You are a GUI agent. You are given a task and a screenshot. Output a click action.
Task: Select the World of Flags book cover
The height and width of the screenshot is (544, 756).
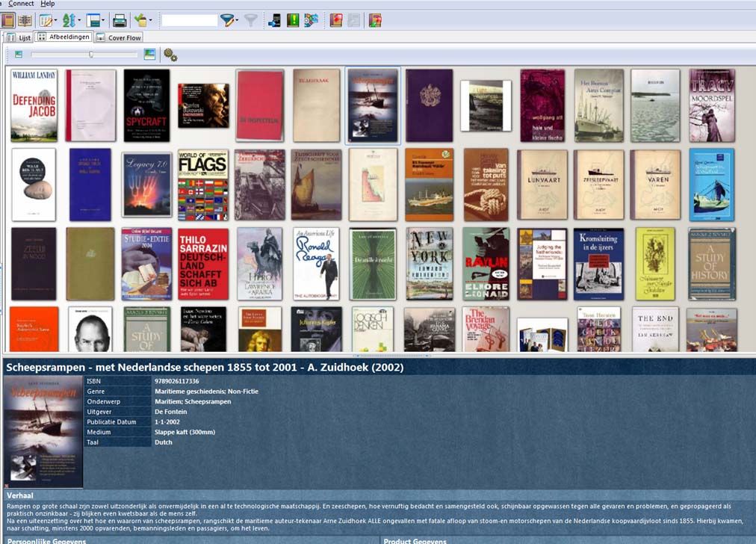(x=203, y=185)
